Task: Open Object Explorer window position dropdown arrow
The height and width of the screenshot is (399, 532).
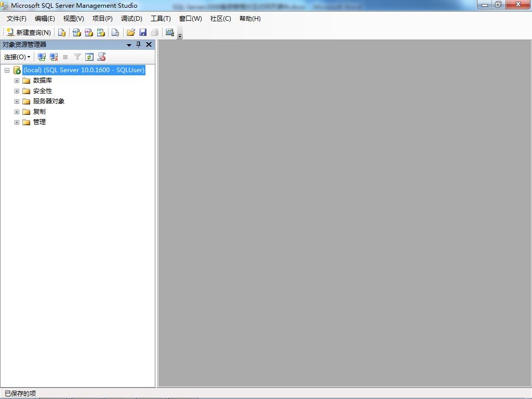Action: (129, 45)
